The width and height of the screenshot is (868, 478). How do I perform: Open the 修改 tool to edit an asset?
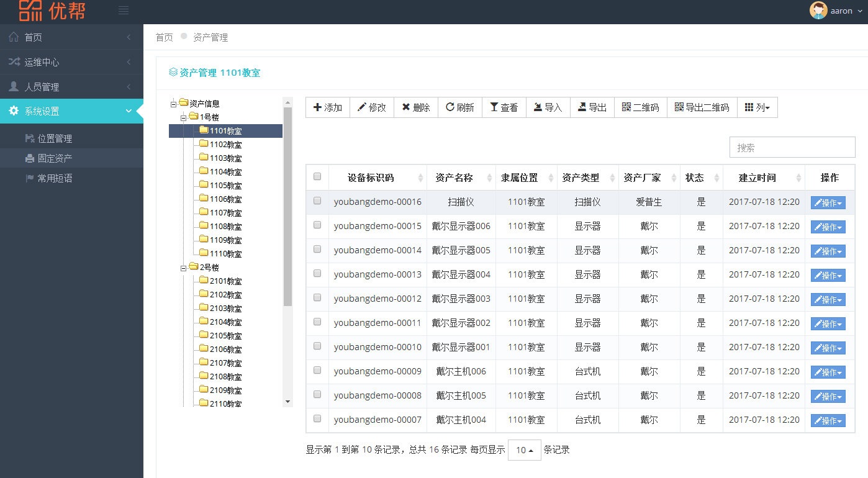tap(372, 107)
